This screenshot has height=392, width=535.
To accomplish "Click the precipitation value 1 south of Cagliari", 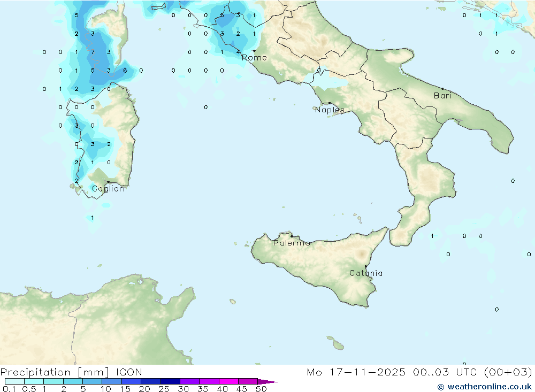I will click(x=93, y=218).
